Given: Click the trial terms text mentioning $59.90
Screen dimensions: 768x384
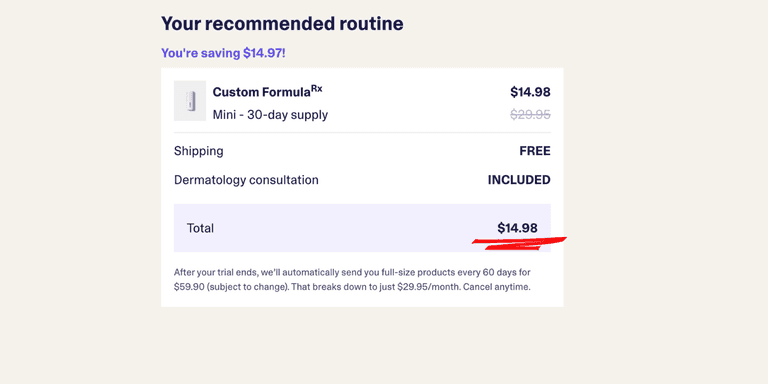Looking at the screenshot, I should tap(352, 279).
